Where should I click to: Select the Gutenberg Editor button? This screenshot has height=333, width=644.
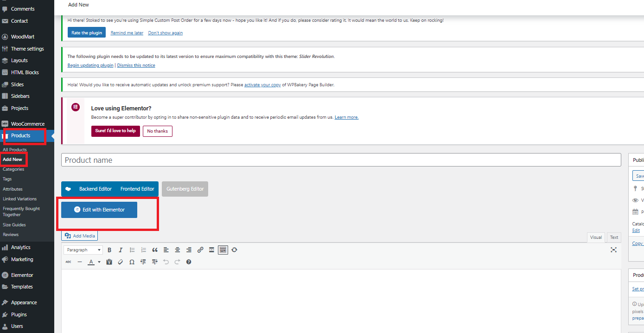pyautogui.click(x=185, y=189)
